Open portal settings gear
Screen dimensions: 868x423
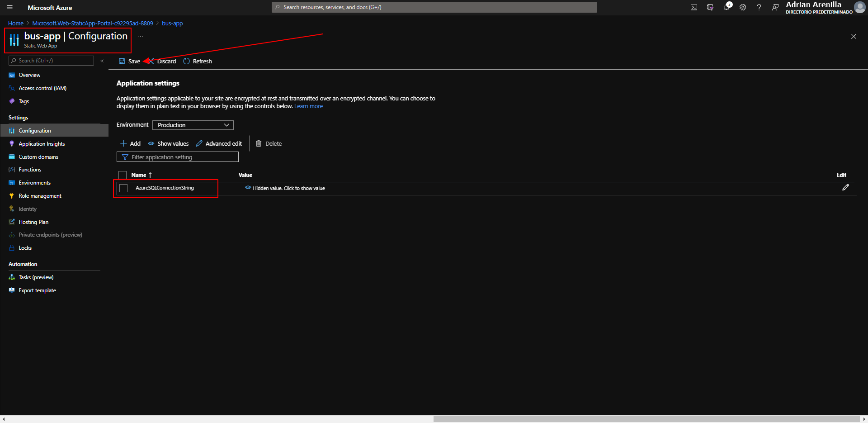743,7
